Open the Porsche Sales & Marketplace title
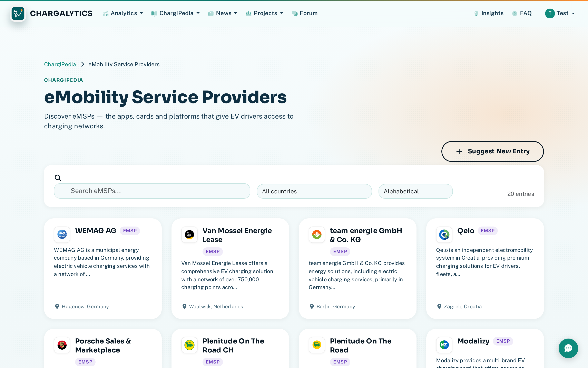 tap(103, 345)
